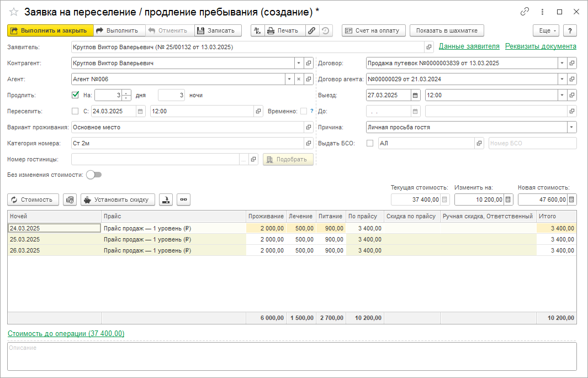Click the favorite star icon in title
Viewport: 588px width, 378px height.
(x=14, y=12)
